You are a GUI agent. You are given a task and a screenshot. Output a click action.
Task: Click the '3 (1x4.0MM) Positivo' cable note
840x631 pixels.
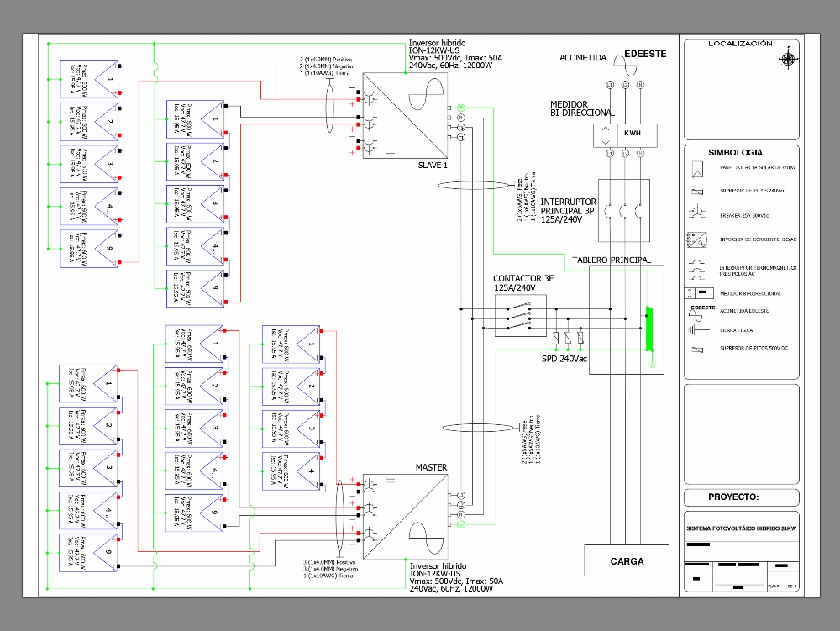329,562
